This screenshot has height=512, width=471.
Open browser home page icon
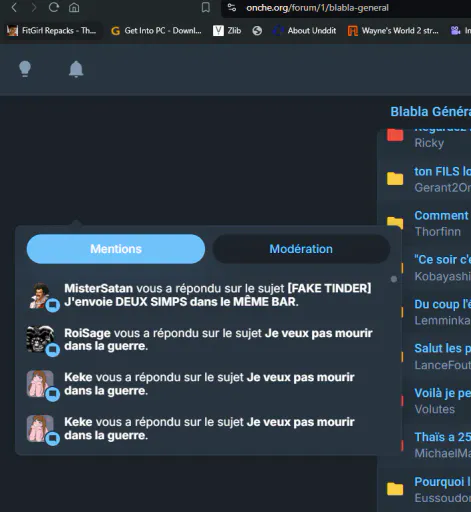tap(74, 7)
